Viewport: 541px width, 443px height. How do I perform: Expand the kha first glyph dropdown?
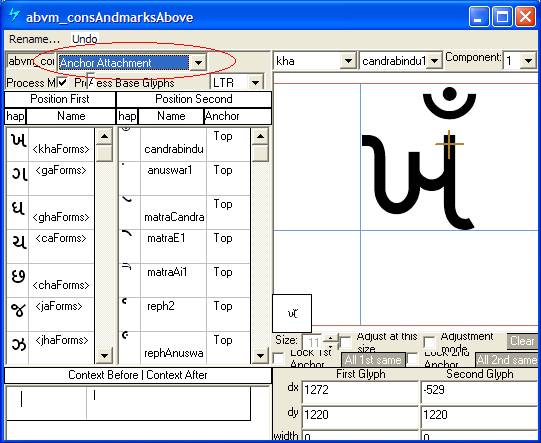(x=348, y=61)
